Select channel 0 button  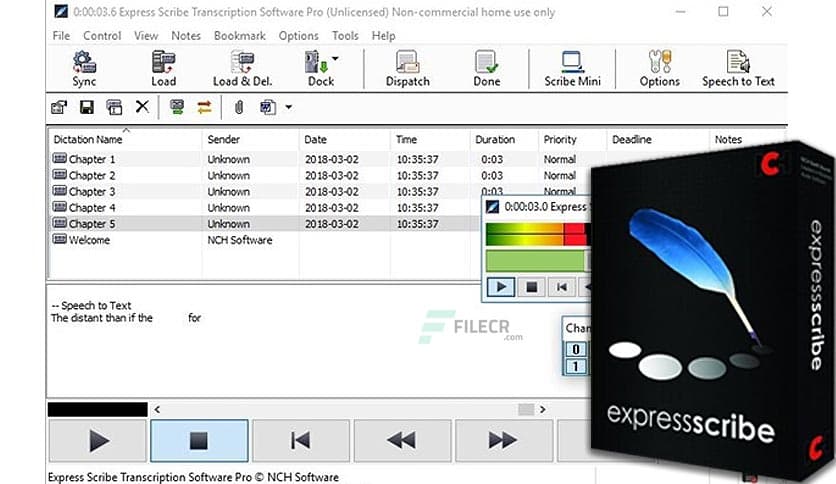pos(576,349)
